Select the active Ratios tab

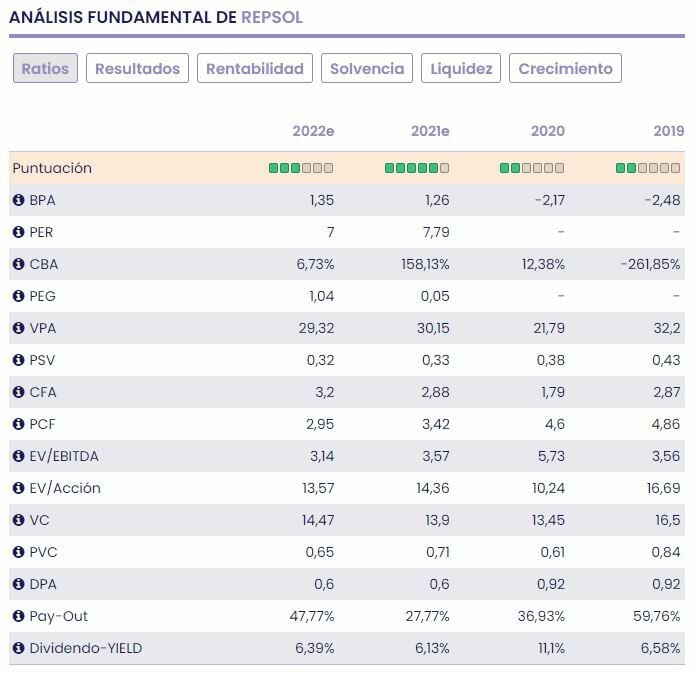pyautogui.click(x=45, y=68)
